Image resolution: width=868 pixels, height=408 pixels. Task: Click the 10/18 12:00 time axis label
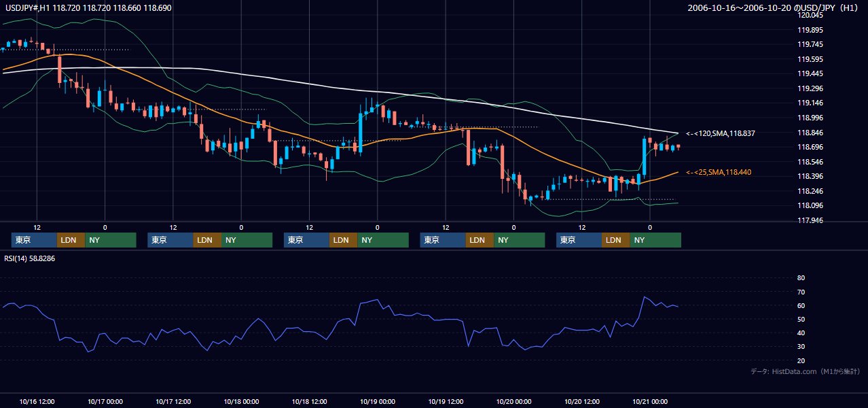pos(309,401)
